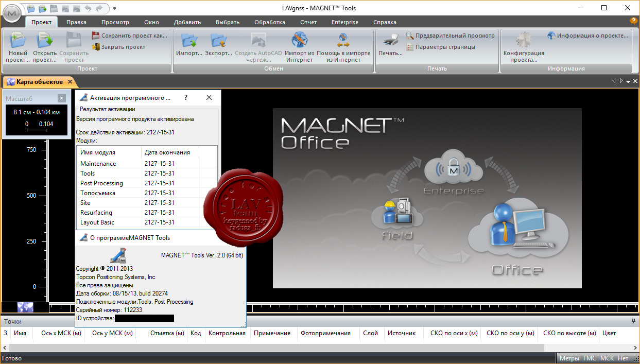Choose Закрыть проект in the ribbon

[118, 47]
